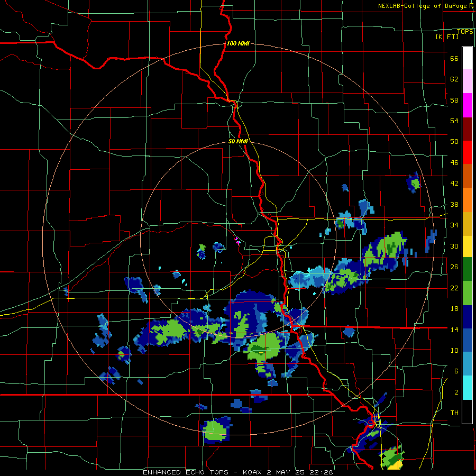This screenshot has width=476, height=476.
Task: Click the "ENHANCED ECHO TOPS - KOAX" caption
Action: 202,472
